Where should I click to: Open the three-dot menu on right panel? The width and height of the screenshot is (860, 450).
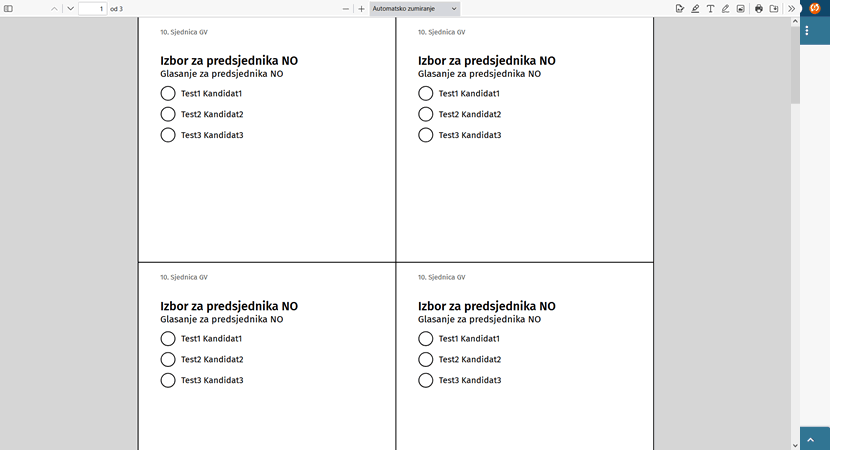[x=807, y=31]
